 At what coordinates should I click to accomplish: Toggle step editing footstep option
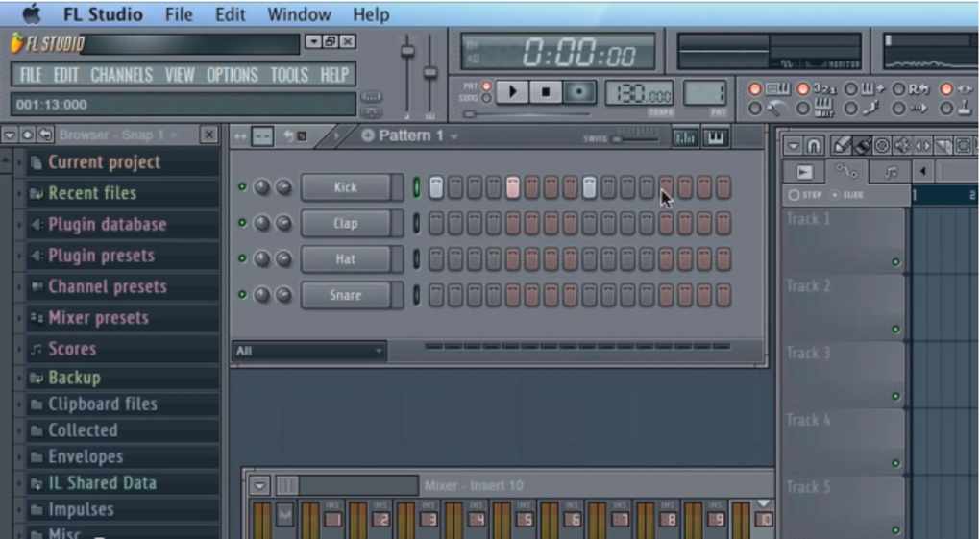[x=851, y=109]
